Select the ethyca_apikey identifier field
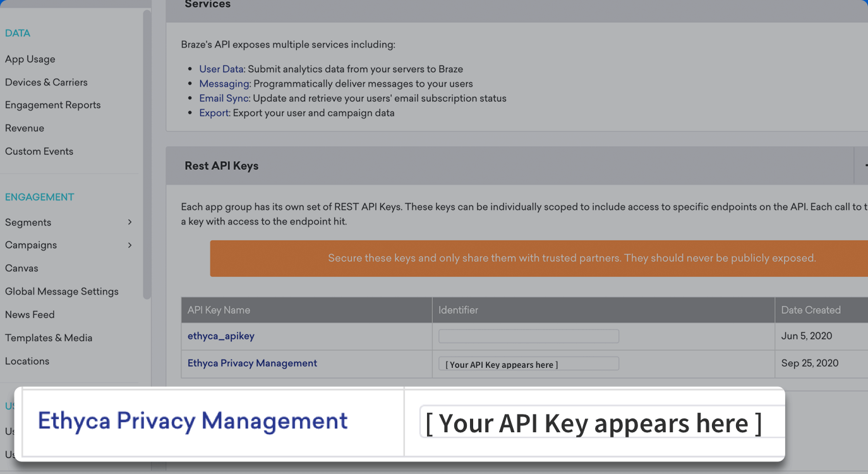 (529, 336)
